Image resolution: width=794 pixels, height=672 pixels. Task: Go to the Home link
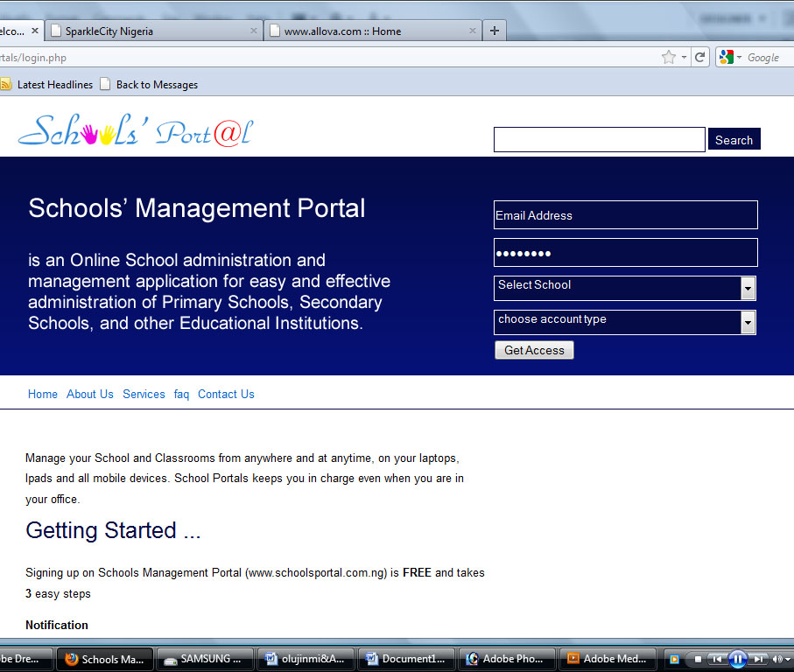(43, 395)
